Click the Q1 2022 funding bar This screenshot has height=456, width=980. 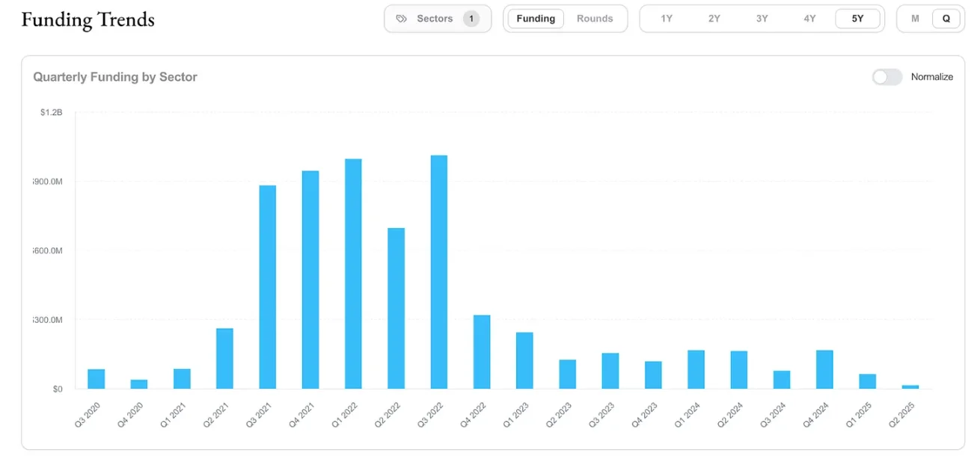pyautogui.click(x=353, y=274)
